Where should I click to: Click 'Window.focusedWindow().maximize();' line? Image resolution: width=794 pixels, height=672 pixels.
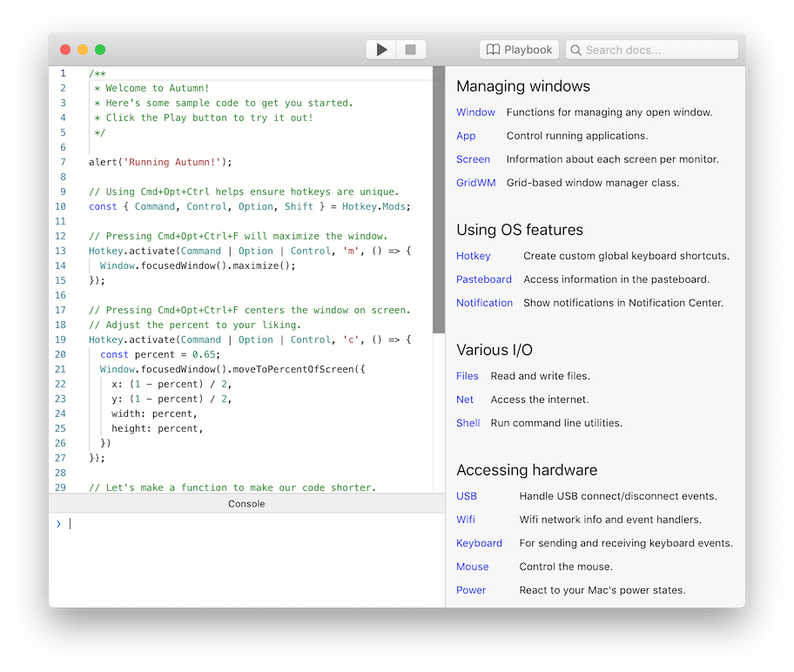click(198, 265)
